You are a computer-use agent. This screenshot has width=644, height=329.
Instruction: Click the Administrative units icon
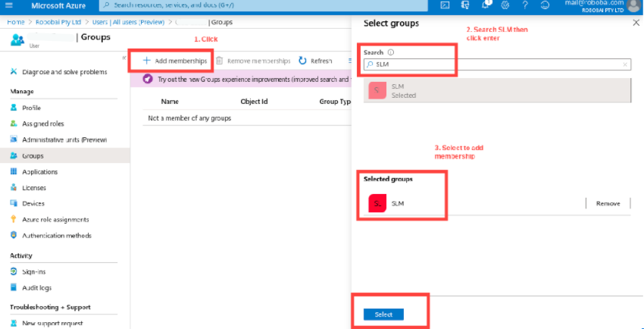coord(14,139)
